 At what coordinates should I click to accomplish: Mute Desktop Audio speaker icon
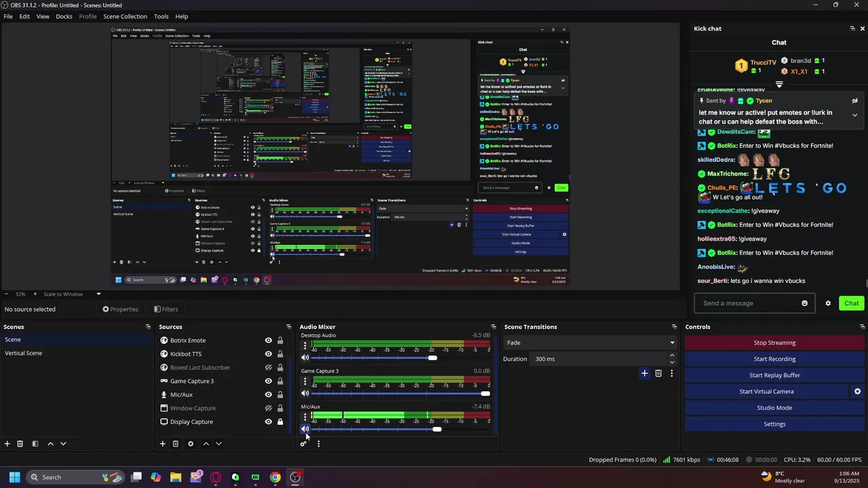click(x=305, y=358)
